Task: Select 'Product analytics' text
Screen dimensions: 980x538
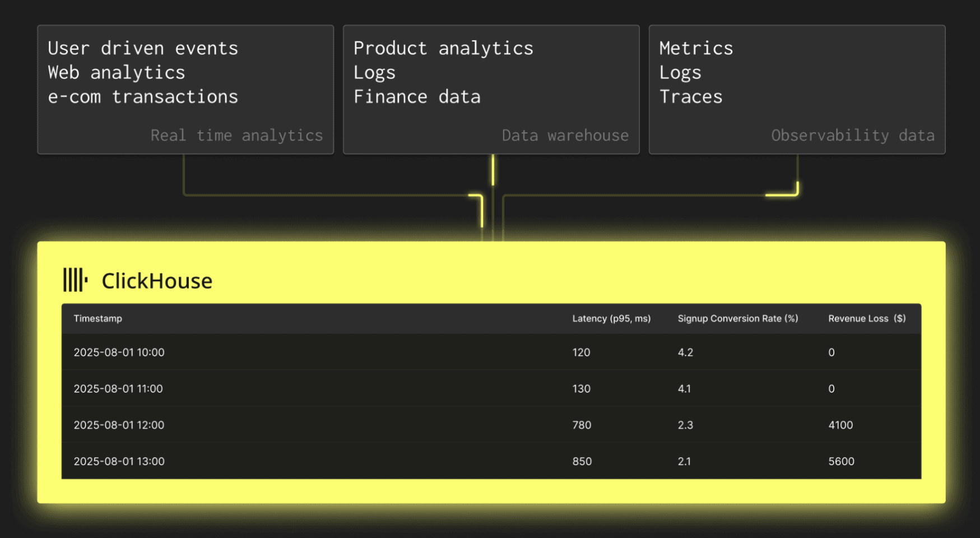Action: tap(443, 48)
